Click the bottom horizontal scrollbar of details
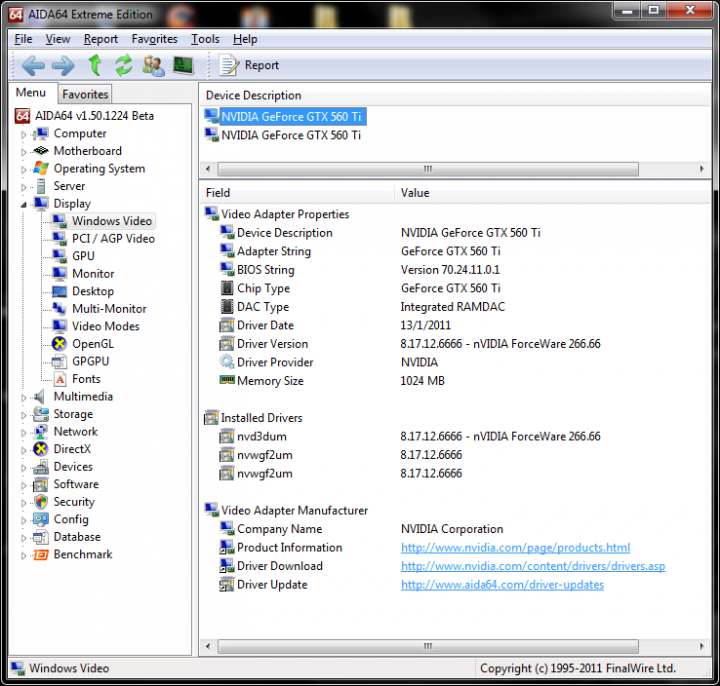The height and width of the screenshot is (686, 720). [x=428, y=647]
